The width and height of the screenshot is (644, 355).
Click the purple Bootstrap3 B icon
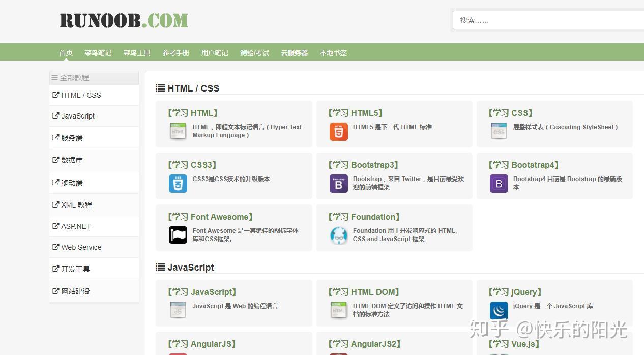[x=339, y=183]
